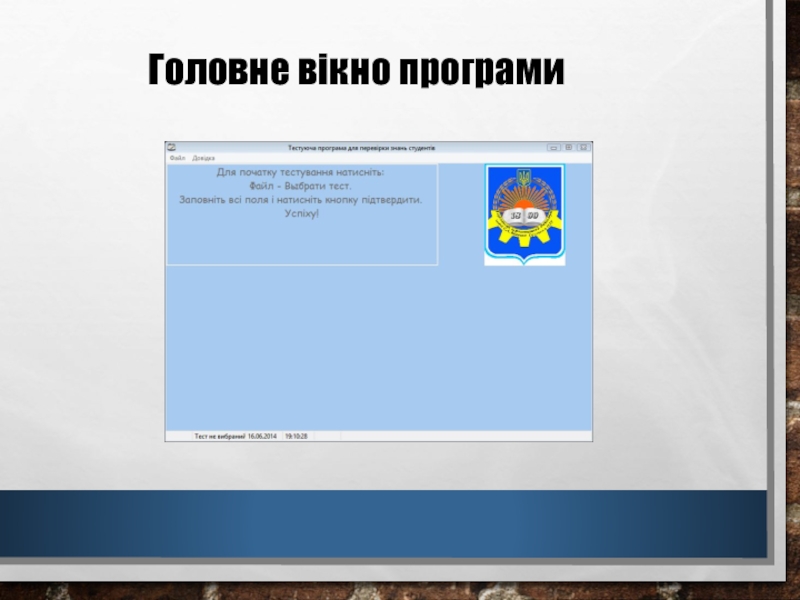This screenshot has height=600, width=800.
Task: Click the application icon in the title bar
Action: tap(170, 147)
